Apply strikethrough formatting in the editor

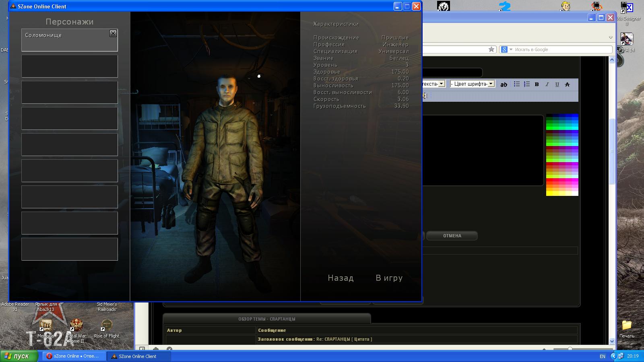[x=567, y=84]
